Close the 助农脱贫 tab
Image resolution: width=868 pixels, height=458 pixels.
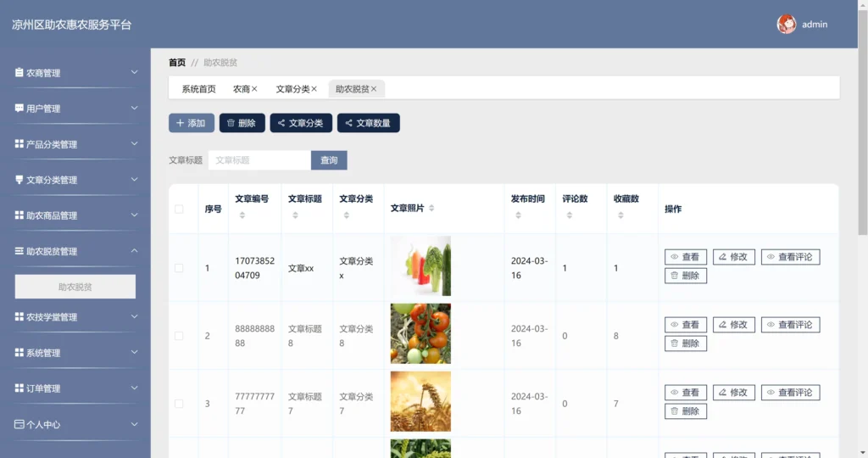coord(374,88)
